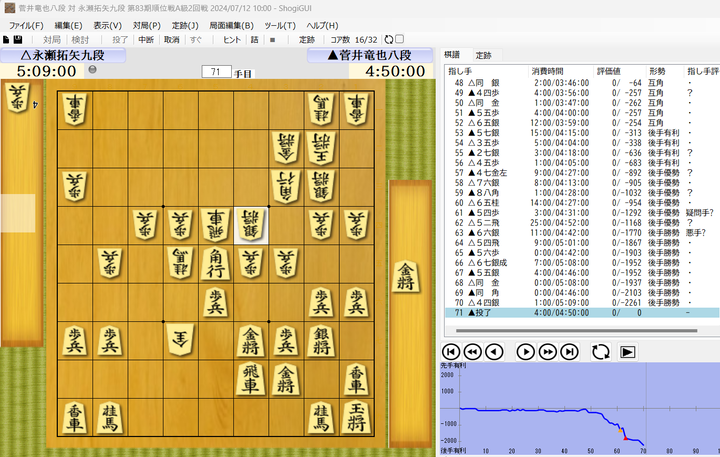Step forward one move
This screenshot has width=720, height=457.
(x=525, y=352)
